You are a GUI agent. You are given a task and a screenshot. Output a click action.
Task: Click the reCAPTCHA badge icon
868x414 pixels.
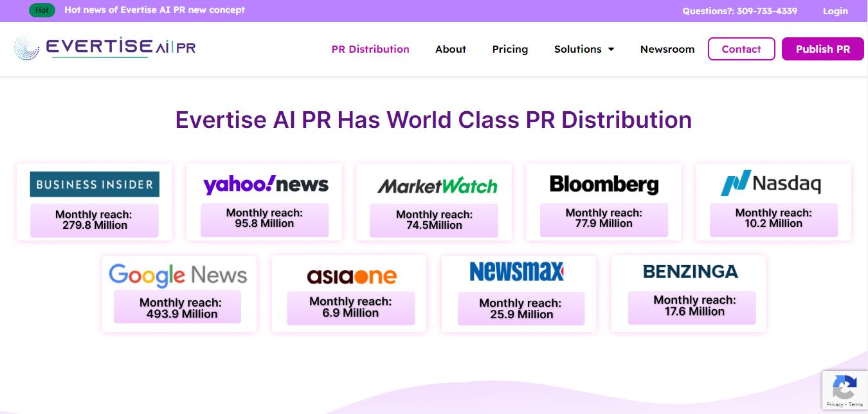coord(844,387)
